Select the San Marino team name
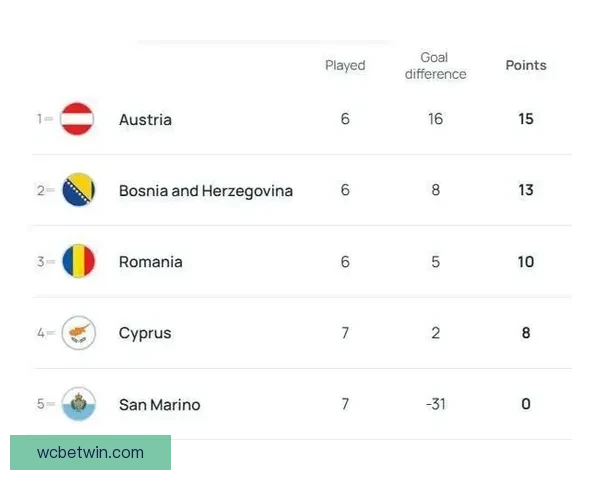This screenshot has height=480, width=600. 159,404
